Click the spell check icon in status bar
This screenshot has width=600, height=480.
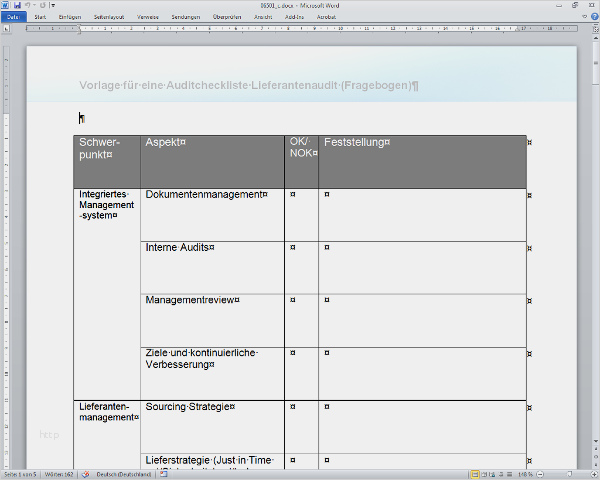86,474
